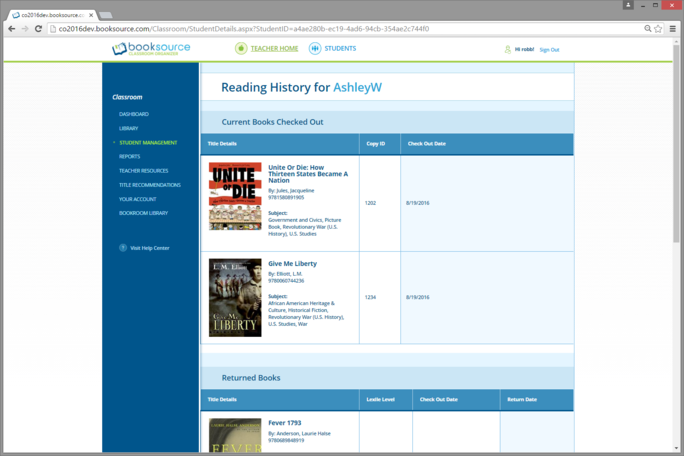Viewport: 684px width, 456px height.
Task: Bookmark this page with the star
Action: (658, 29)
